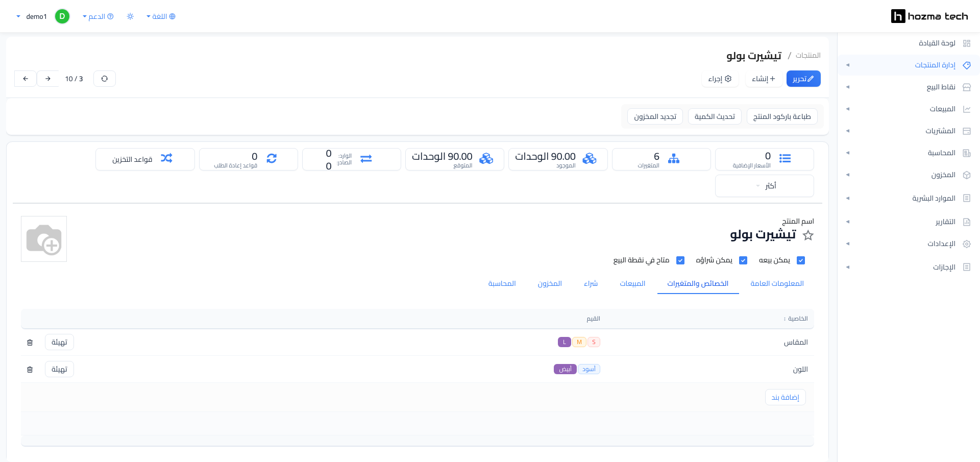
Task: Click the M size value tag
Action: tap(579, 342)
